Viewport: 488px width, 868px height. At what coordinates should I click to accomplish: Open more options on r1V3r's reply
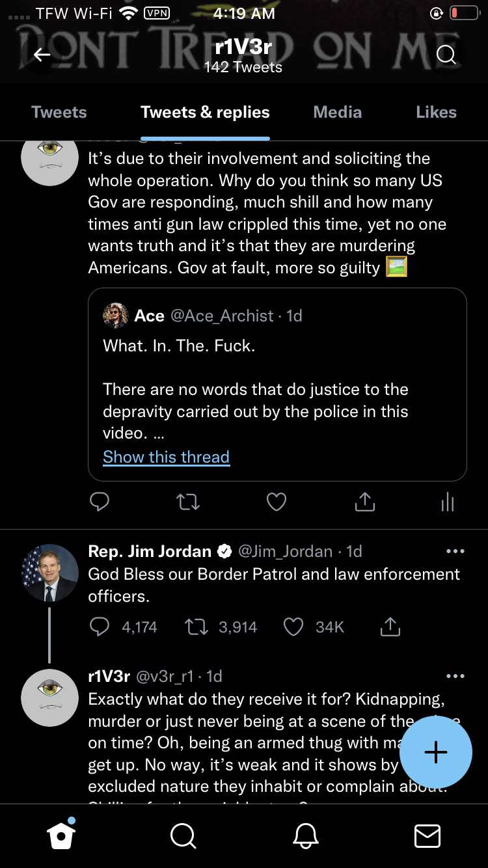coord(455,676)
